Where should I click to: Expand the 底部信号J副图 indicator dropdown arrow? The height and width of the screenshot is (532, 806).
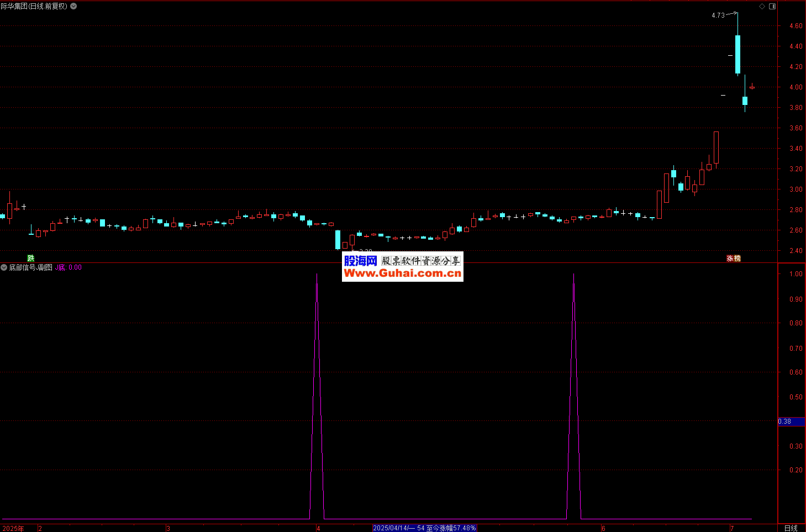click(x=4, y=267)
